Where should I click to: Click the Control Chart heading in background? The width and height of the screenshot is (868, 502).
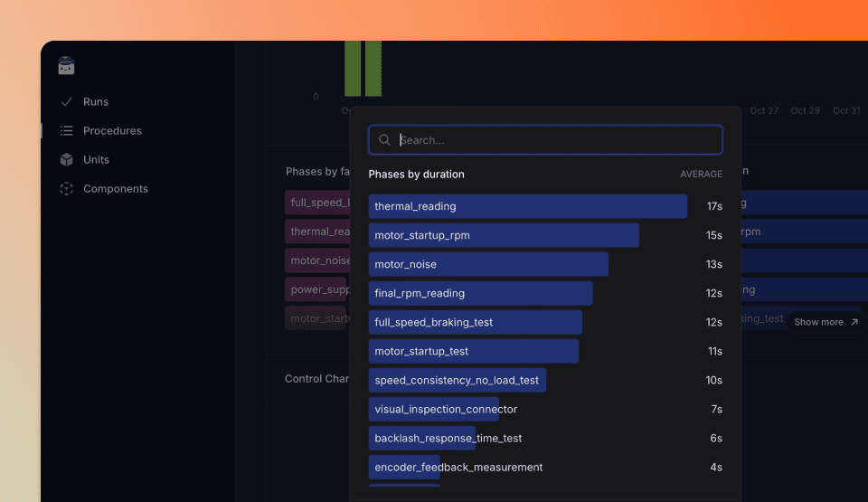click(x=316, y=378)
